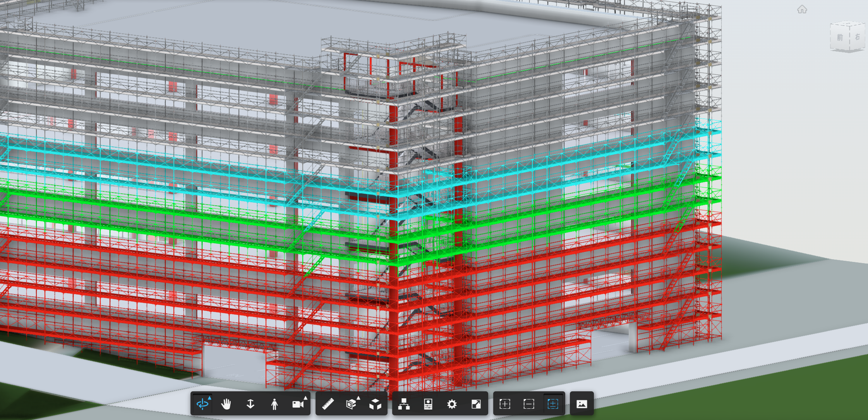Select the Pan hand tool
This screenshot has width=868, height=420.
pyautogui.click(x=226, y=404)
